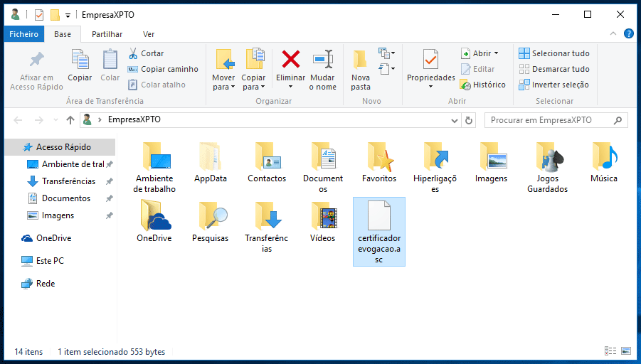Open Propriedades from the ribbon
This screenshot has height=364, width=641.
tap(431, 65)
